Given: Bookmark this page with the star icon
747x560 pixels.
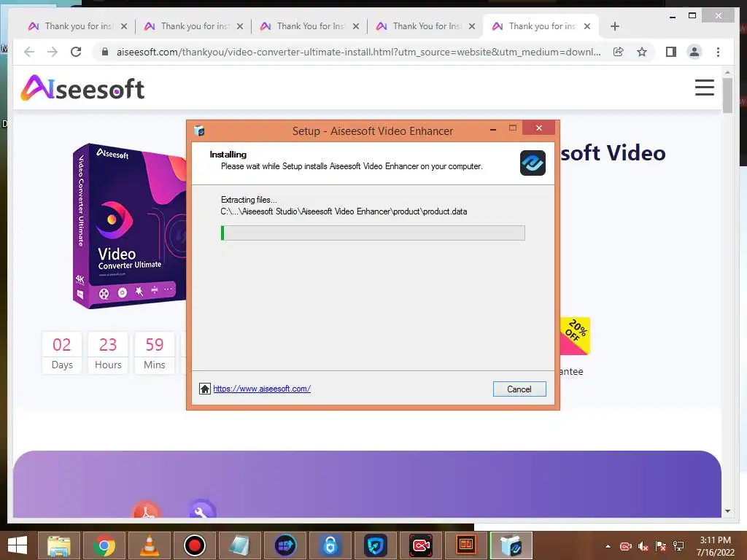Looking at the screenshot, I should (x=642, y=52).
